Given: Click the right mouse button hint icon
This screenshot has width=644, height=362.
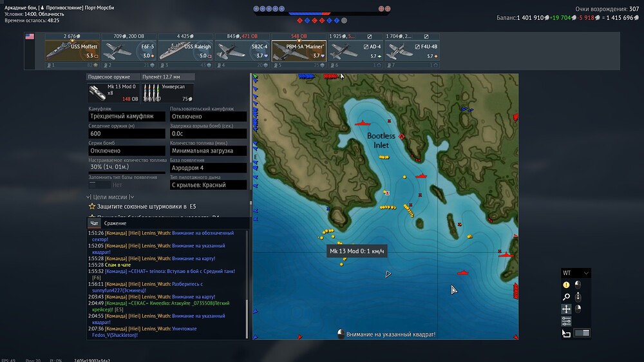Looking at the screenshot, I should [578, 309].
